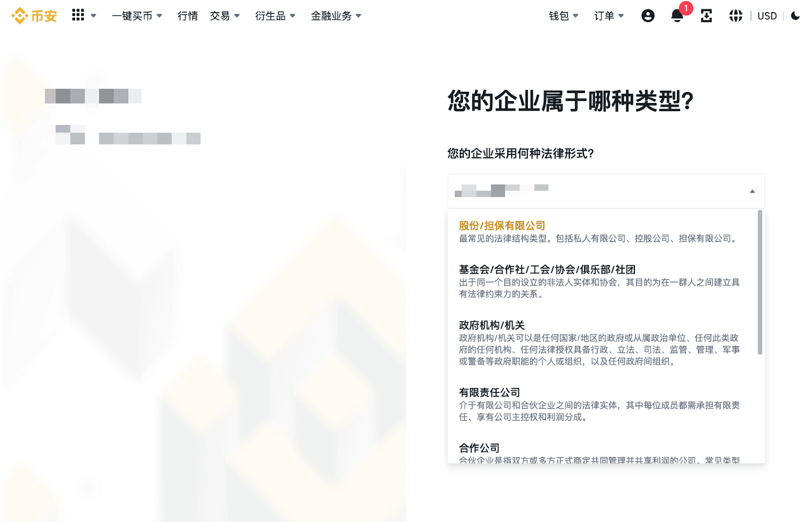
Task: Expand the 衍生品 derivatives menu
Action: click(275, 16)
